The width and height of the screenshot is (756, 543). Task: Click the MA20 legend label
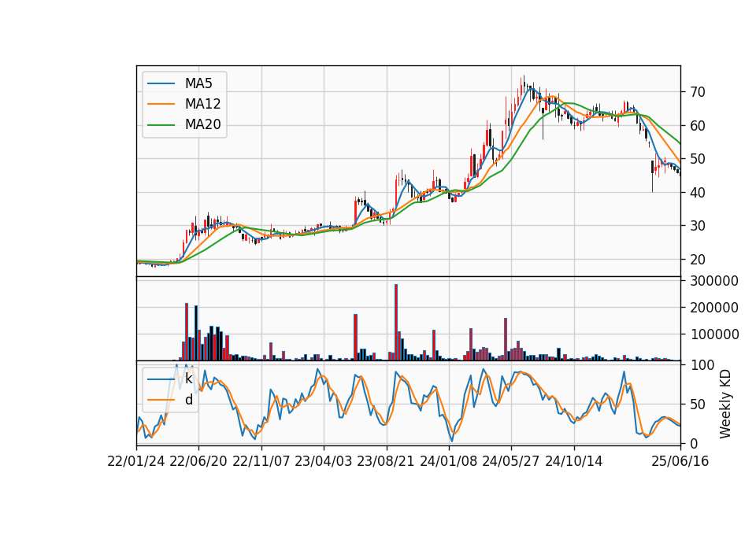pyautogui.click(x=202, y=125)
